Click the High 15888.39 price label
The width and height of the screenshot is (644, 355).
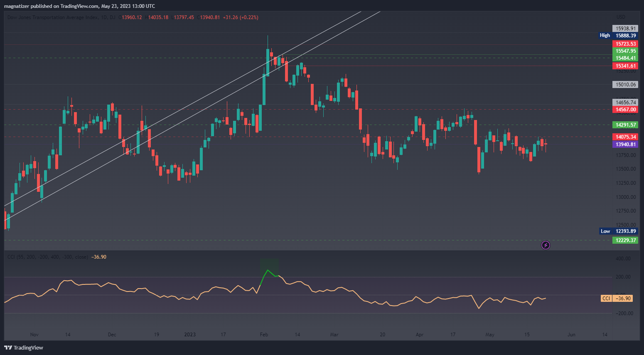point(618,36)
